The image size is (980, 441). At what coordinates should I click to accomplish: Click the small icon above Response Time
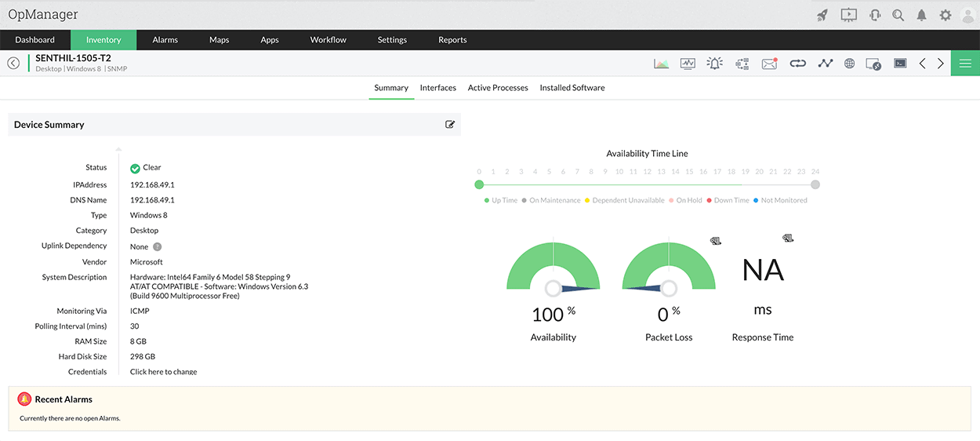pyautogui.click(x=788, y=238)
